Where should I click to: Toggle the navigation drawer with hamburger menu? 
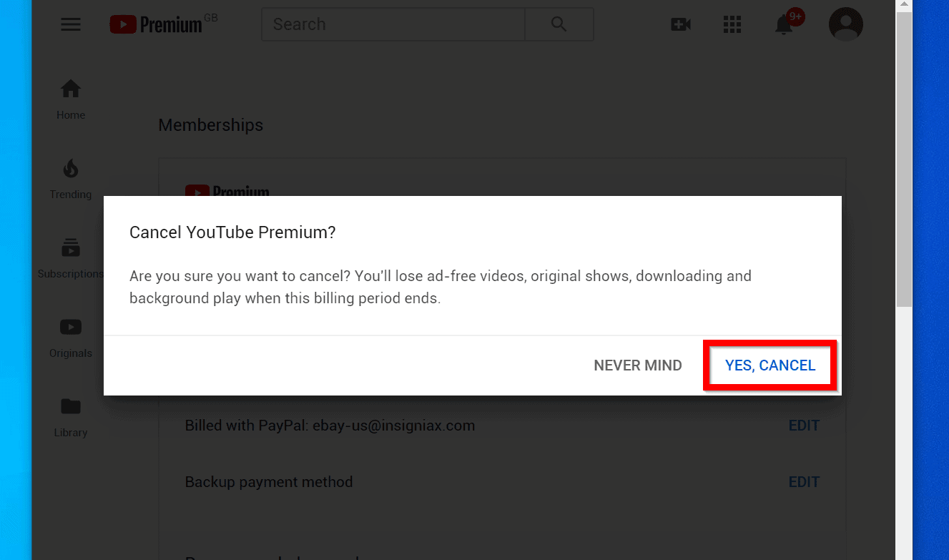click(x=70, y=24)
